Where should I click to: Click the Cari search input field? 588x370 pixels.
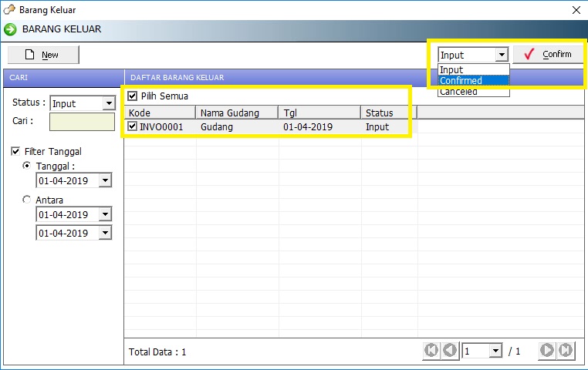click(82, 122)
